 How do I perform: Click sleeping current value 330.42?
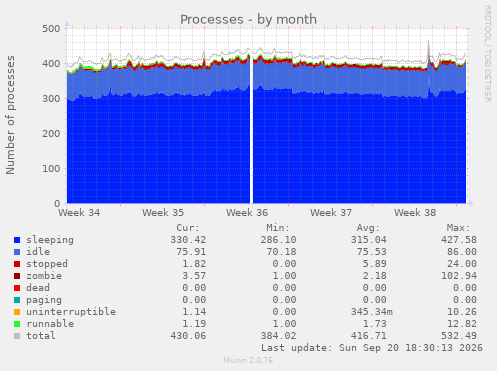pos(188,240)
